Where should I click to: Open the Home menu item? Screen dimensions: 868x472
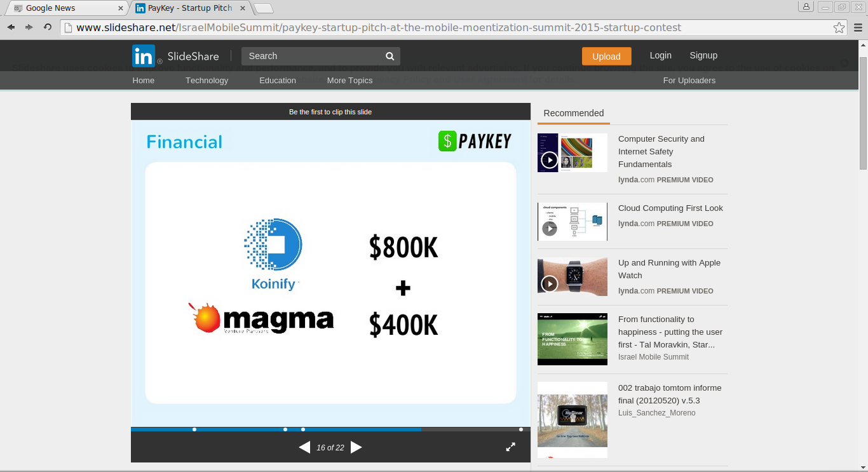pyautogui.click(x=144, y=81)
